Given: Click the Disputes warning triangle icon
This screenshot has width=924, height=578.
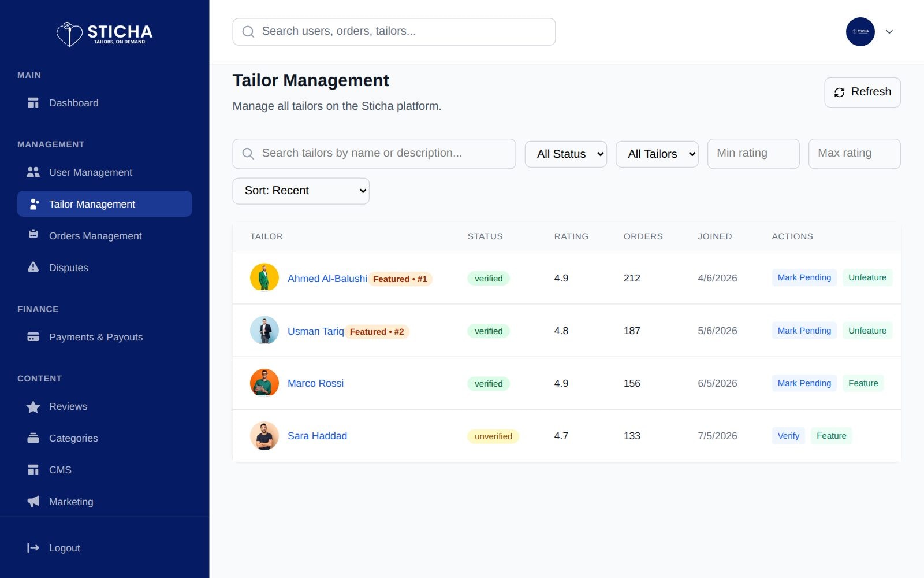Looking at the screenshot, I should pyautogui.click(x=33, y=267).
